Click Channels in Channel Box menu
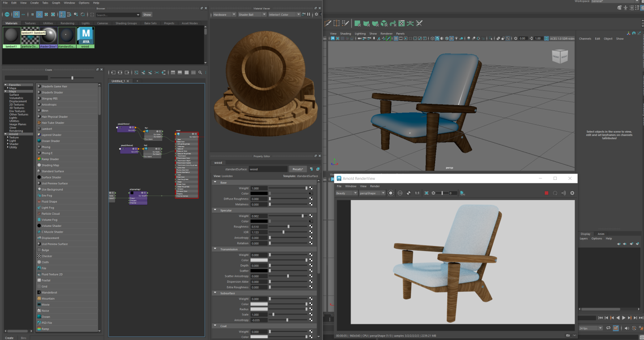 (x=585, y=39)
